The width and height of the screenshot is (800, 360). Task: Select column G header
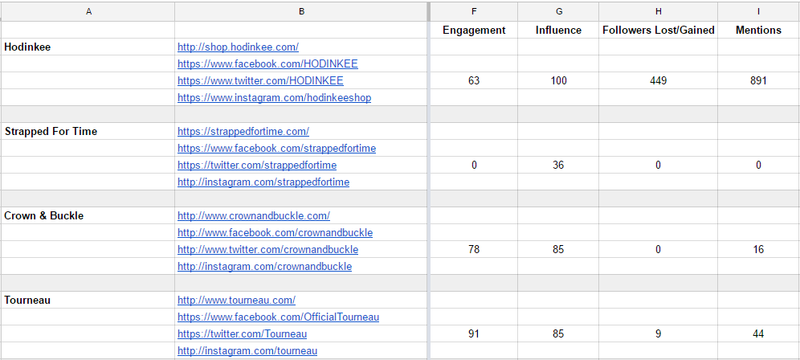[x=558, y=12]
